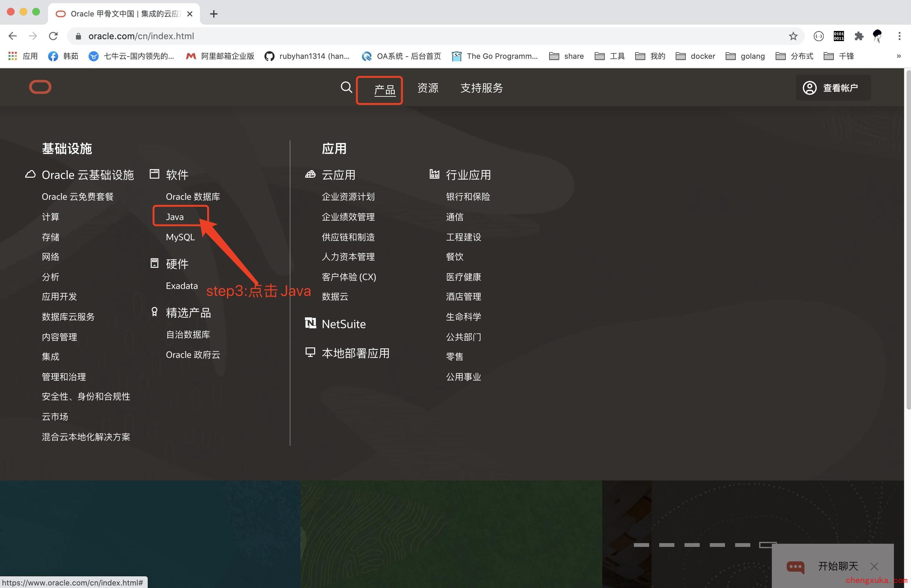Bookmark this page with the star icon
Image resolution: width=911 pixels, height=588 pixels.
(x=793, y=36)
